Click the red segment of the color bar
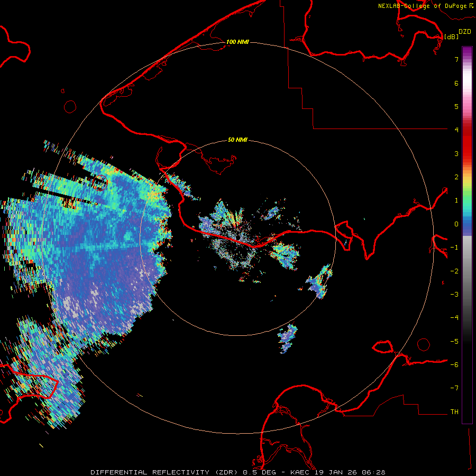This screenshot has height=476, width=476. (x=467, y=143)
